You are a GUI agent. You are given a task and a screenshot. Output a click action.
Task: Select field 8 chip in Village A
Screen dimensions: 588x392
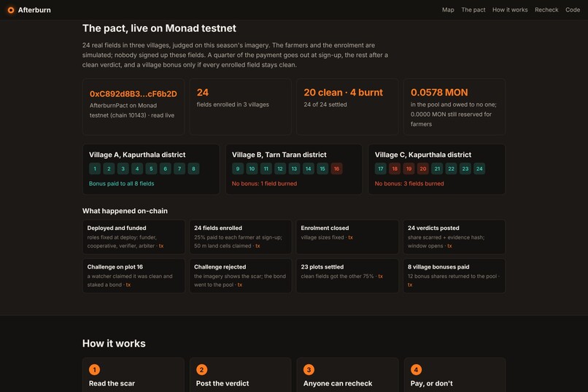(x=193, y=169)
